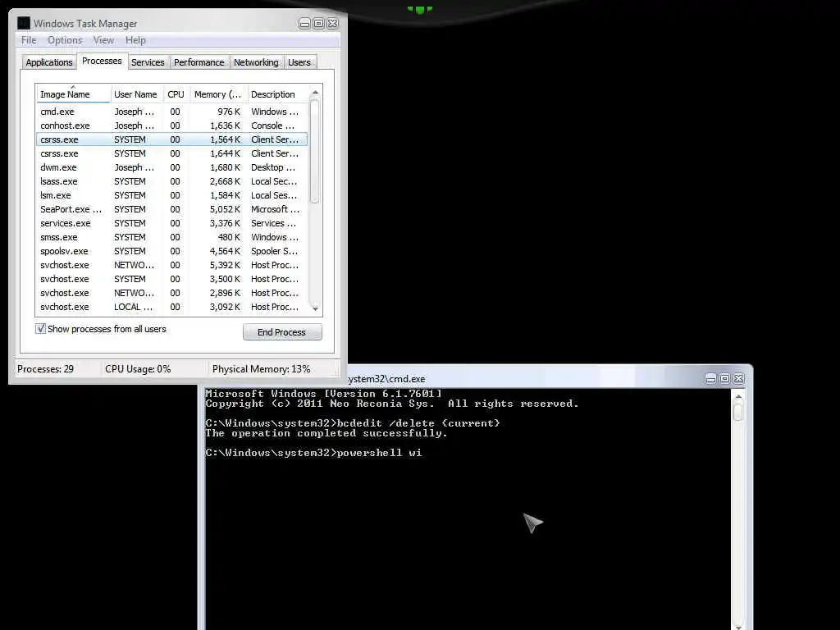Open the Options menu
This screenshot has height=630, width=840.
coord(65,40)
